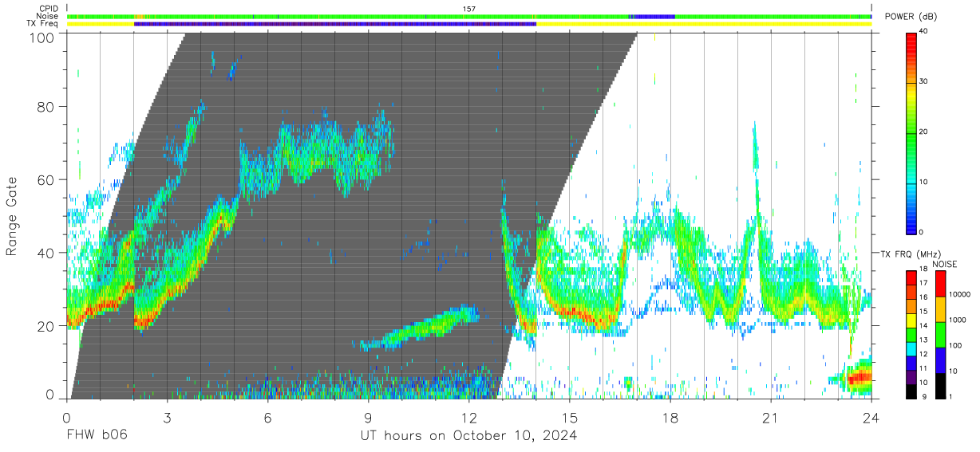The image size is (980, 452).
Task: Click the 40 label on power scale
Action: [x=925, y=32]
